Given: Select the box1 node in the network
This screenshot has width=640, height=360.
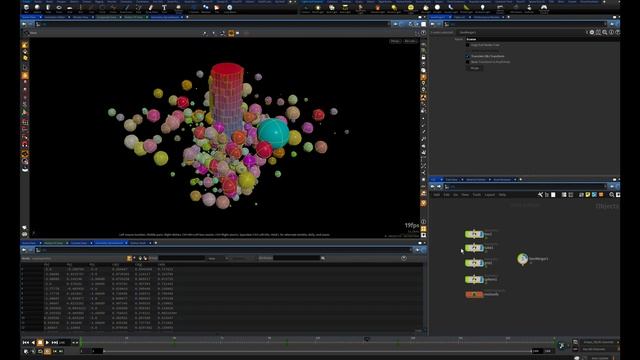Looking at the screenshot, I should pyautogui.click(x=474, y=234).
